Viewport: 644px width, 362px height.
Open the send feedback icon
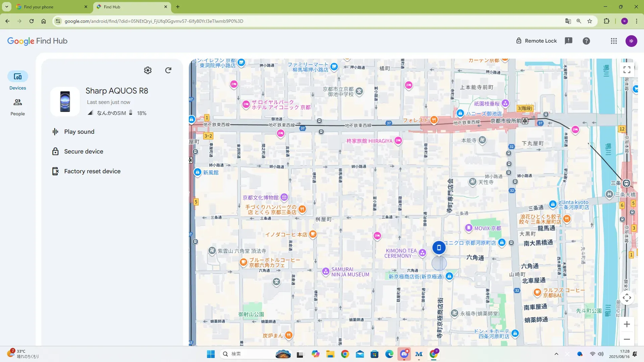coord(568,41)
